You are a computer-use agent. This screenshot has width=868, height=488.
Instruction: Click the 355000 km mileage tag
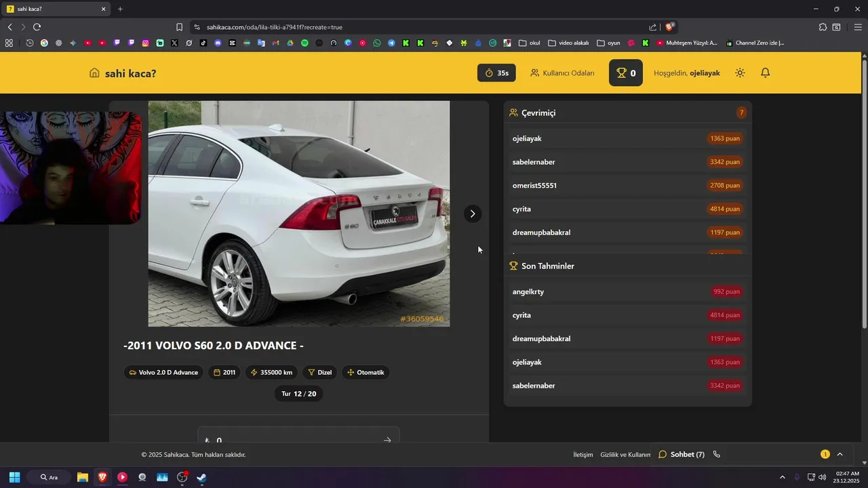pyautogui.click(x=271, y=372)
